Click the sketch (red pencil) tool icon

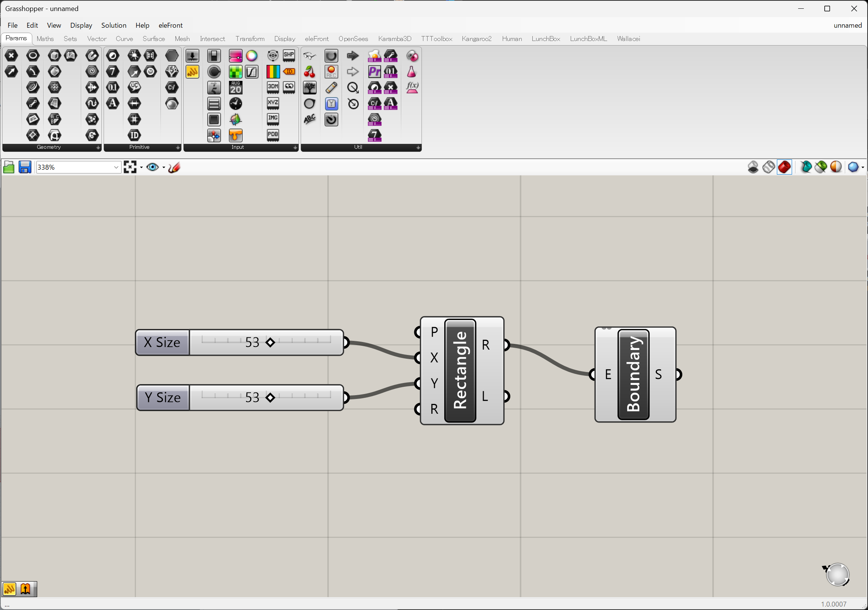point(174,167)
